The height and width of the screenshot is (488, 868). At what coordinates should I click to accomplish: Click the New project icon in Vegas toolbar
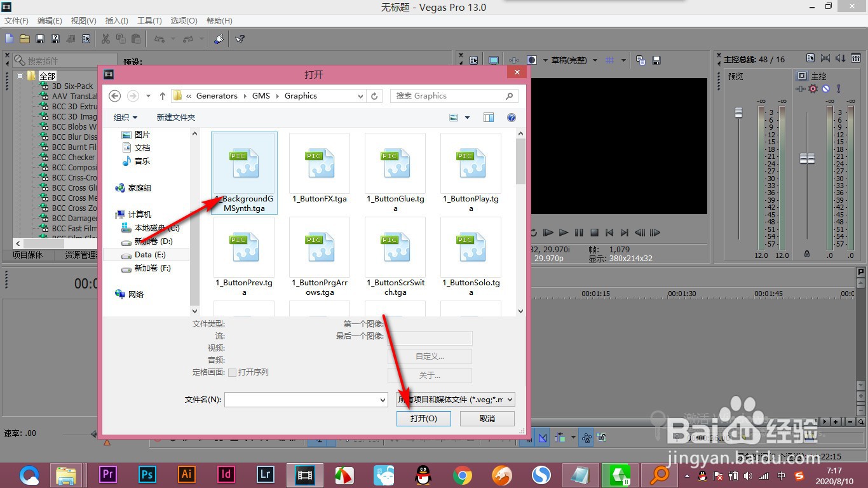point(9,39)
